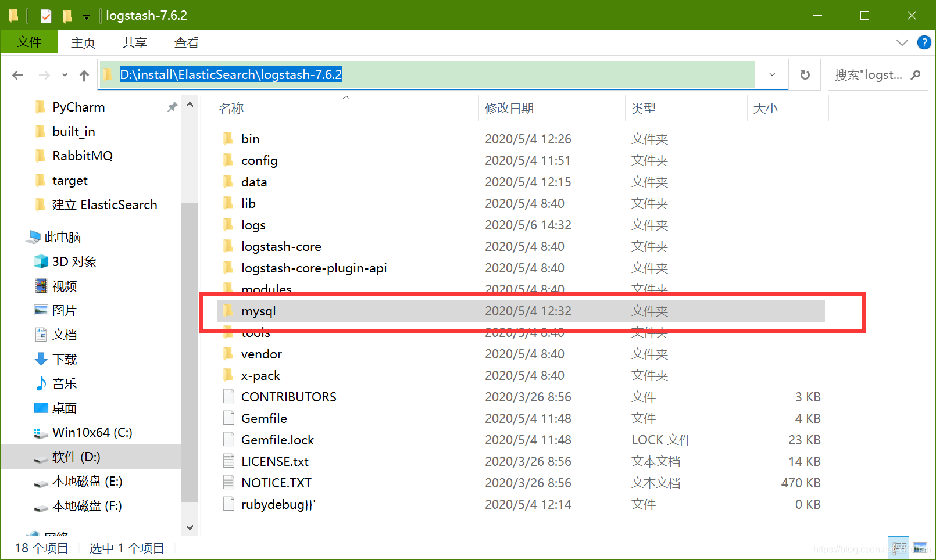Click the navigation pane scrollbar thumb
Screen dimensions: 936x560
[x=190, y=351]
